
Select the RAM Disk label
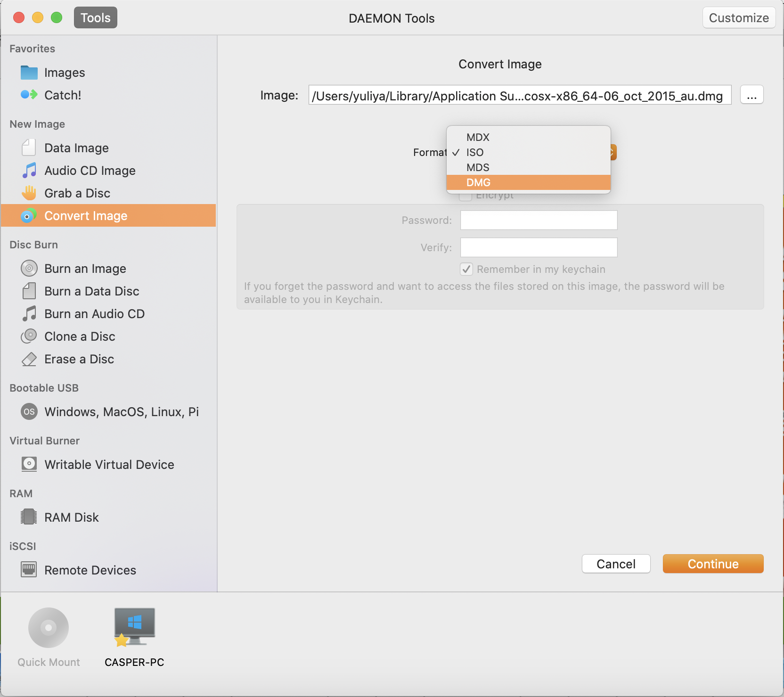pos(72,517)
